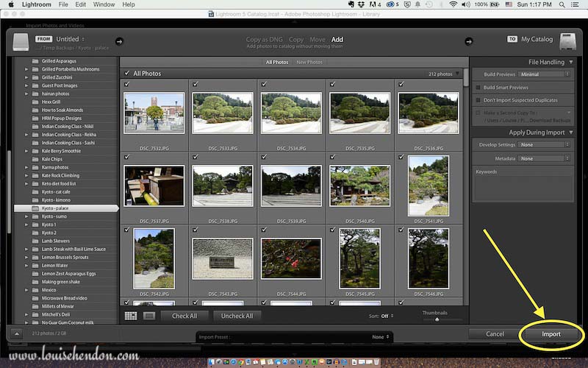Viewport: 588px width, 368px height.
Task: Open Finder in the Dock
Action: coord(212,362)
